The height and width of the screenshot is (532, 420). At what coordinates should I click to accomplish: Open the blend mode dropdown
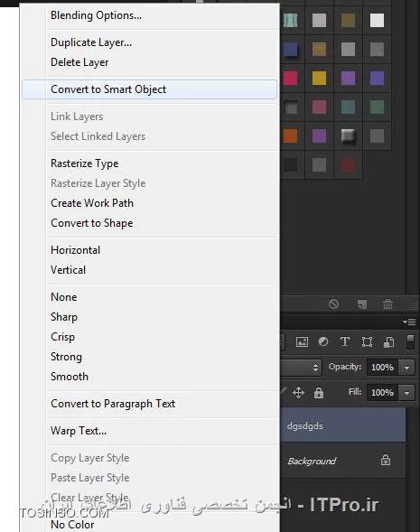click(x=301, y=367)
